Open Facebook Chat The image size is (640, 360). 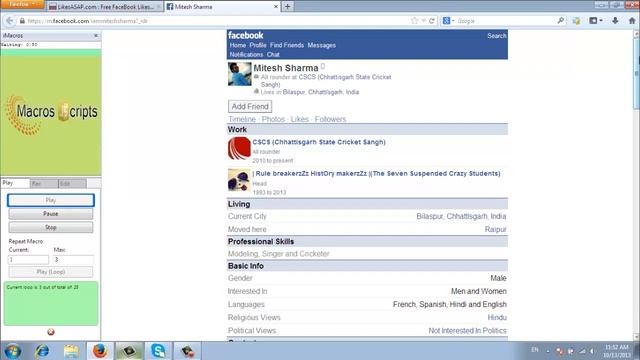[273, 54]
